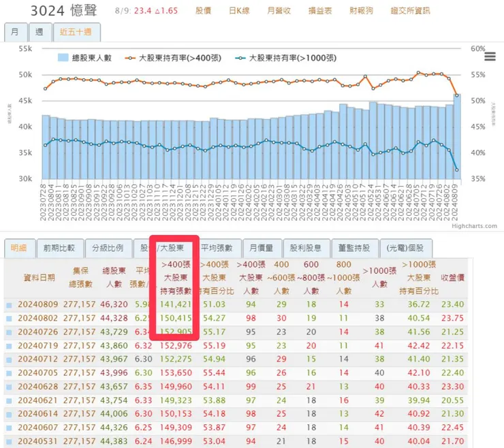Click >1000張 percentage 42.42

tap(419, 346)
